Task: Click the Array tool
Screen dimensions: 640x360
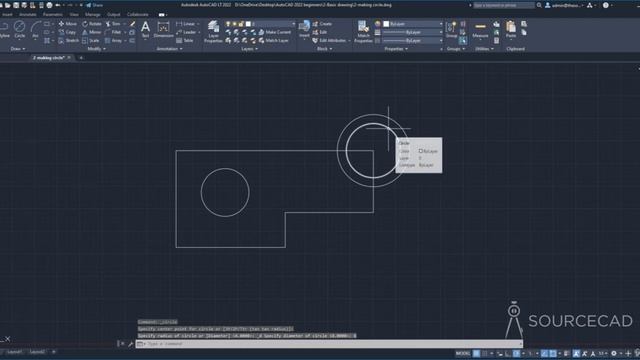Action: click(x=113, y=40)
